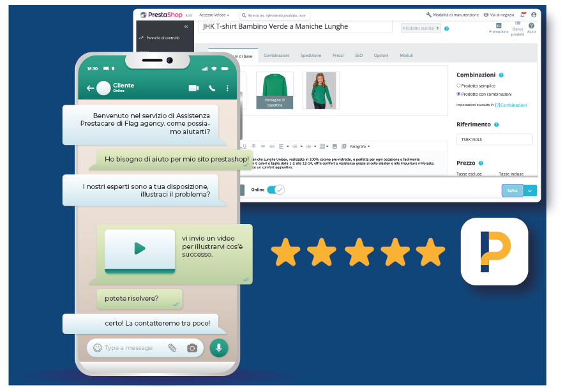
Task: Click 'Modalità di manutenzione' text link
Action: coord(456,15)
